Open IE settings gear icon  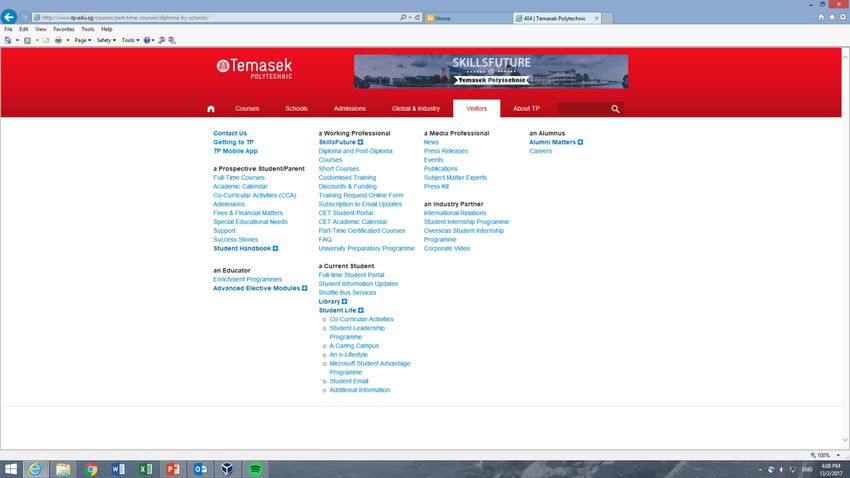[843, 17]
